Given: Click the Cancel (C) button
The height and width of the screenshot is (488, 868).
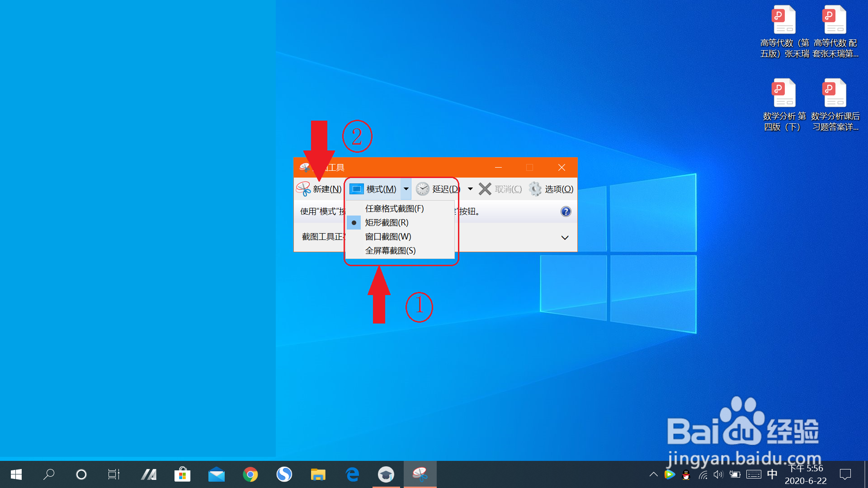Looking at the screenshot, I should [x=500, y=189].
